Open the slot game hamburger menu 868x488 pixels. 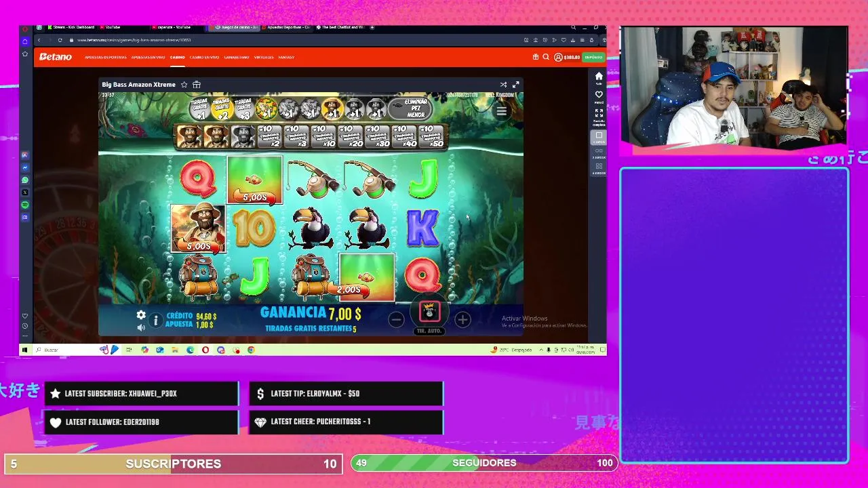click(501, 111)
